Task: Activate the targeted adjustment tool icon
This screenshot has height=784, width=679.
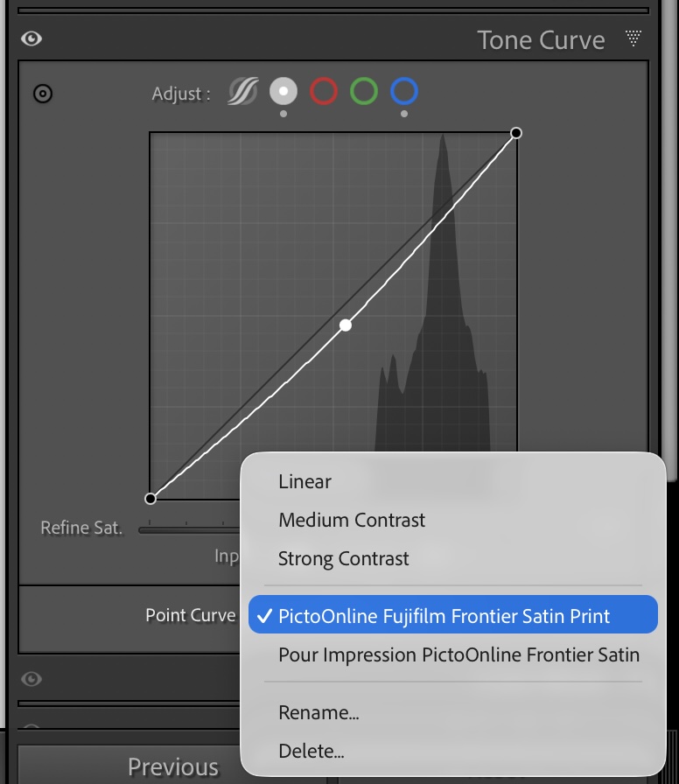Action: tap(42, 94)
